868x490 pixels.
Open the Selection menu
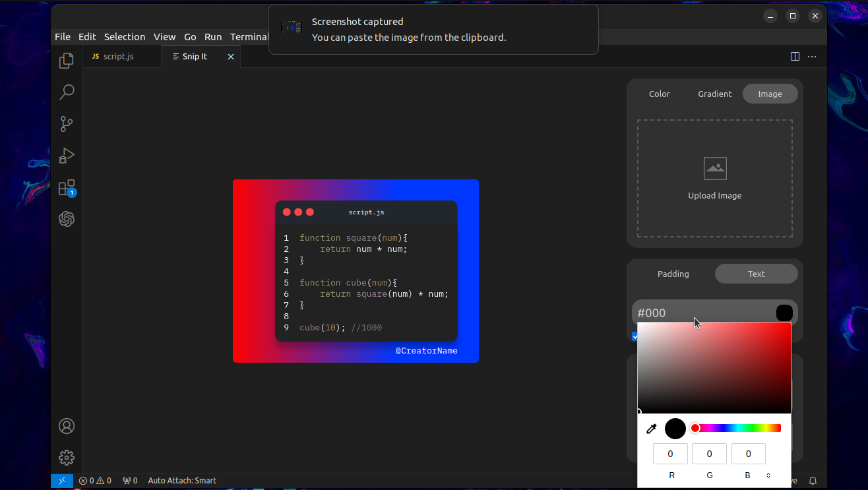tap(125, 37)
